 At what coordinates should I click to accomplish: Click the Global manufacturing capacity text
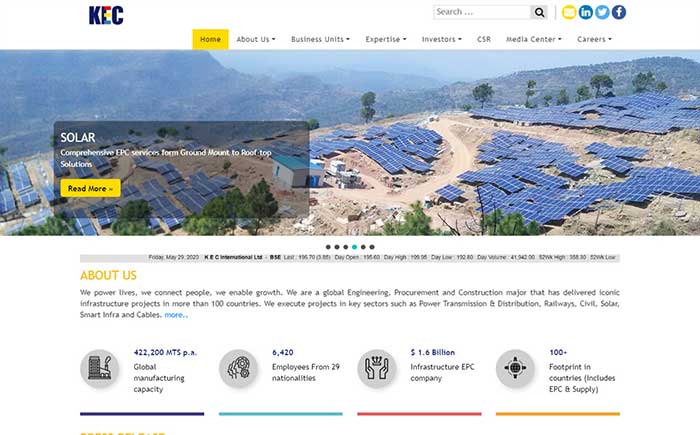(158, 378)
